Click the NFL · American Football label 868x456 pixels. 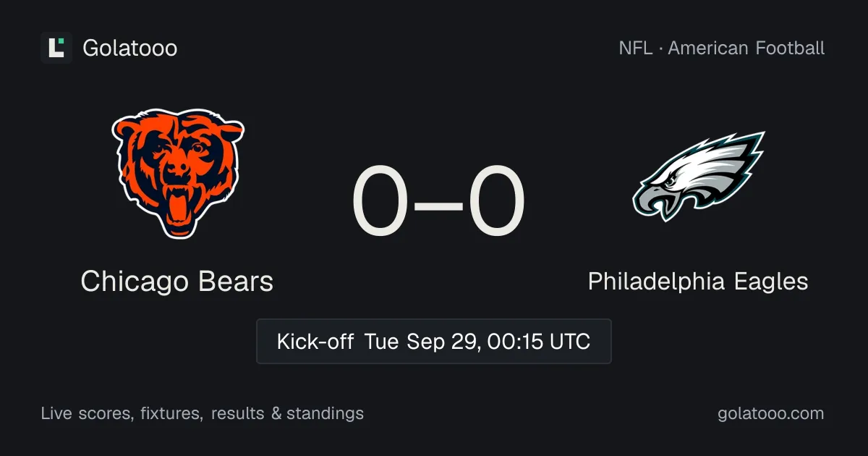pos(722,48)
